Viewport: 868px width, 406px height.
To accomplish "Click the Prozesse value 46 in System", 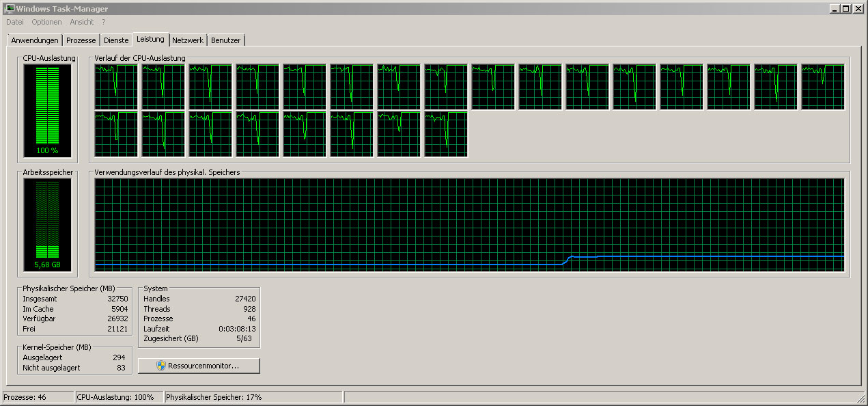I will pos(251,319).
